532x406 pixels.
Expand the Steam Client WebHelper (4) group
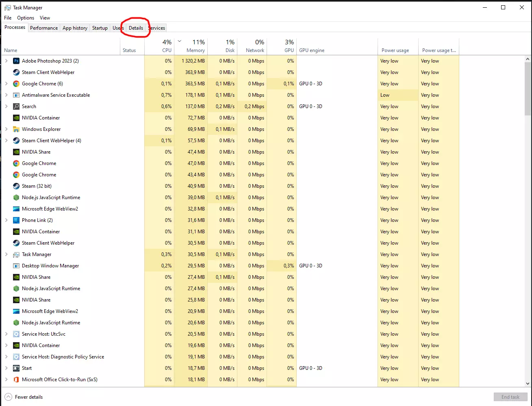[6, 141]
